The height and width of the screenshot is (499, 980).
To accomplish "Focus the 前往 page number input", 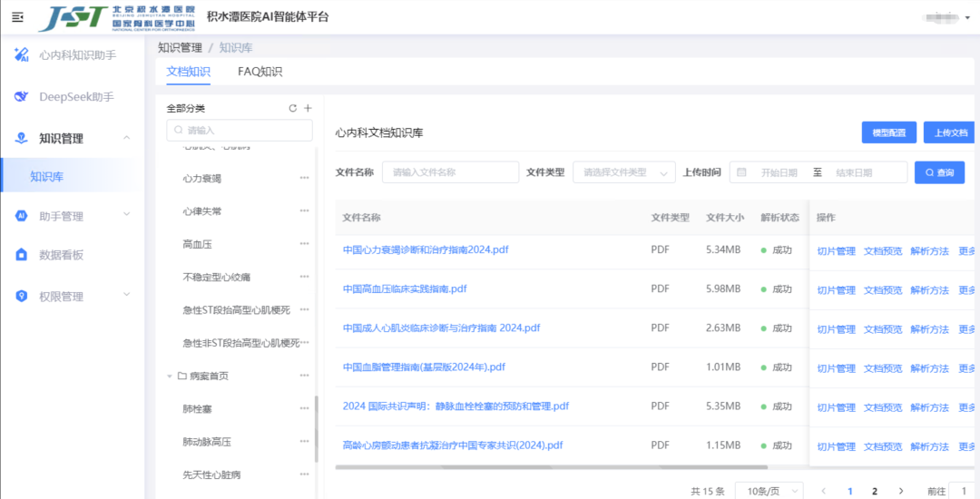I will point(962,492).
